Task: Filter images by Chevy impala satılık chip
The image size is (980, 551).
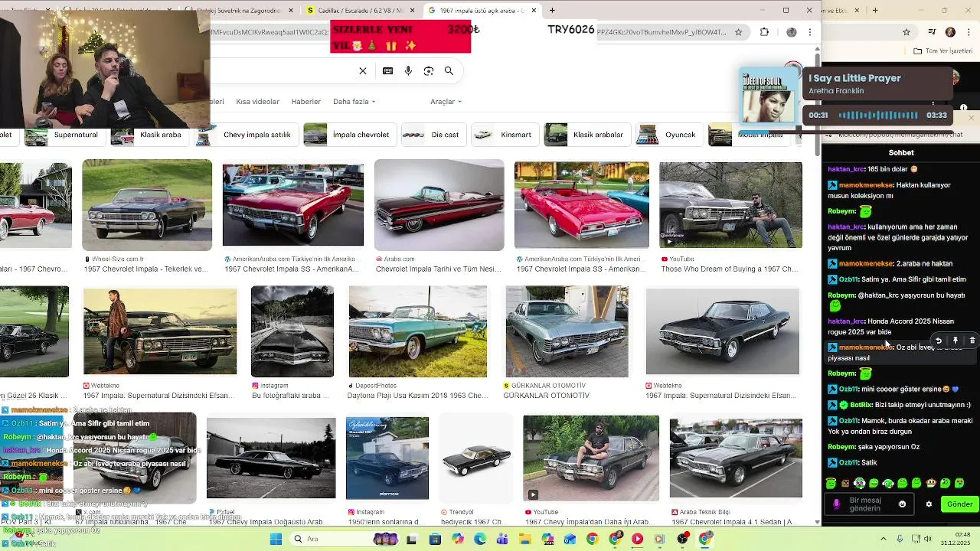Action: [x=247, y=135]
